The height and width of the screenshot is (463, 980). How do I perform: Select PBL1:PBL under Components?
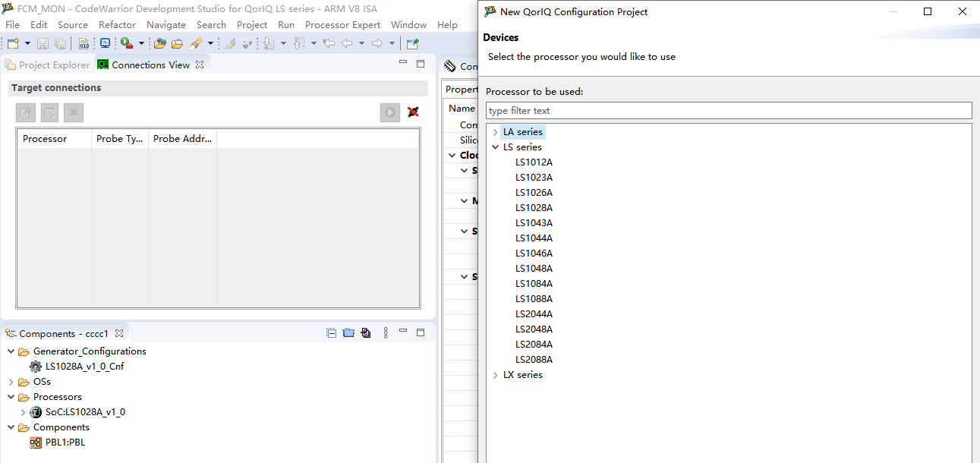pos(67,442)
